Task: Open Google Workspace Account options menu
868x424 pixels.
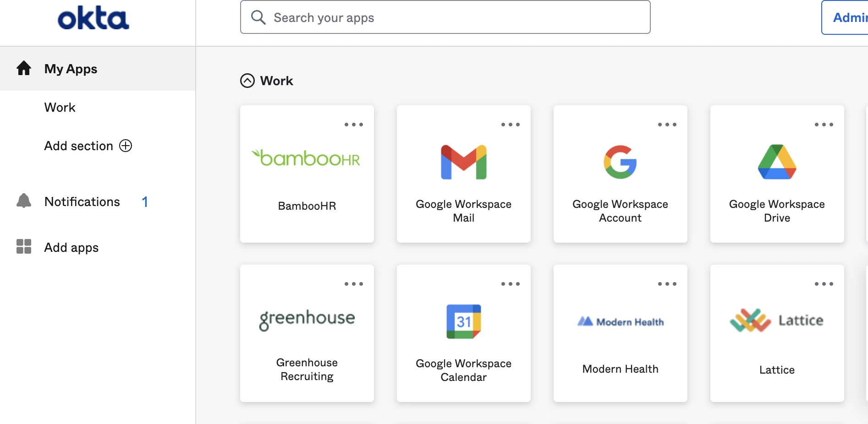Action: pos(667,125)
